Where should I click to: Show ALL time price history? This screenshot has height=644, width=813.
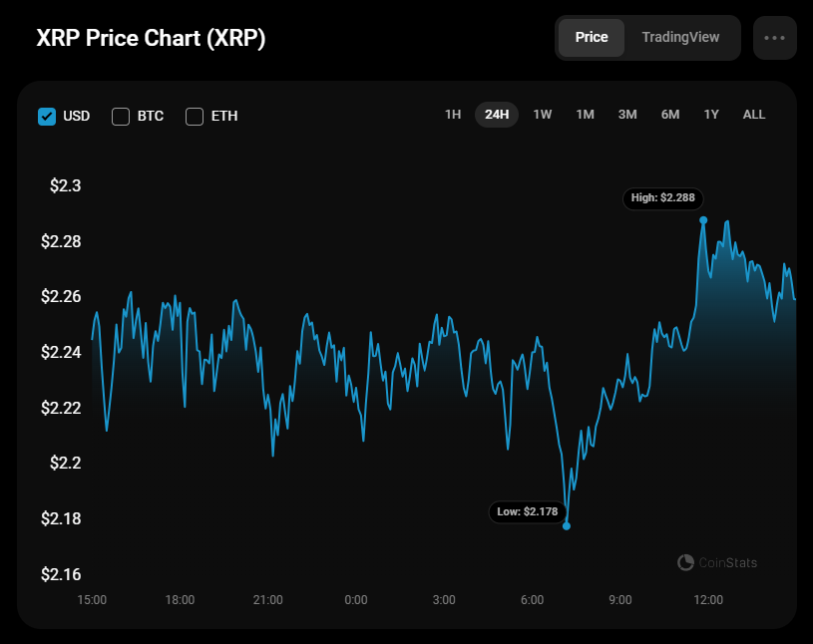pyautogui.click(x=754, y=115)
